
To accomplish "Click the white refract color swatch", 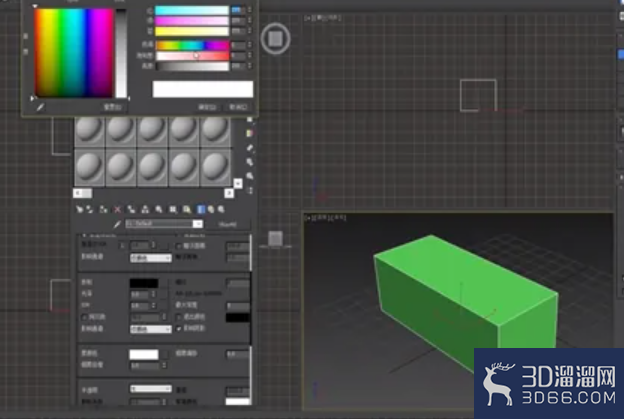I will [144, 354].
